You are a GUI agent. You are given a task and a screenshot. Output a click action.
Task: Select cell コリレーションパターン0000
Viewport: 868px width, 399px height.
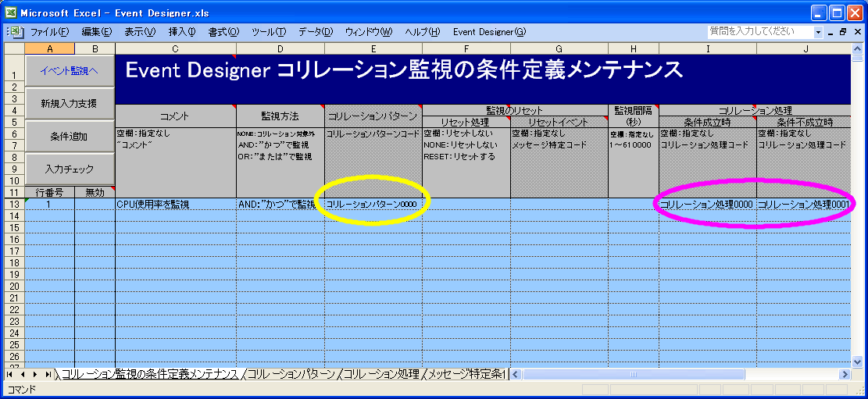pos(373,205)
